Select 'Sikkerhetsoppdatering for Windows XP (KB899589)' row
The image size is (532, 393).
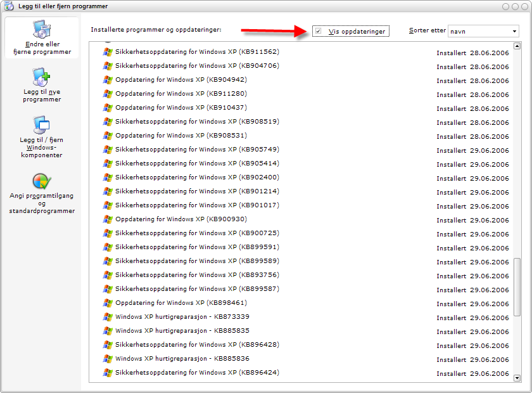click(x=301, y=261)
